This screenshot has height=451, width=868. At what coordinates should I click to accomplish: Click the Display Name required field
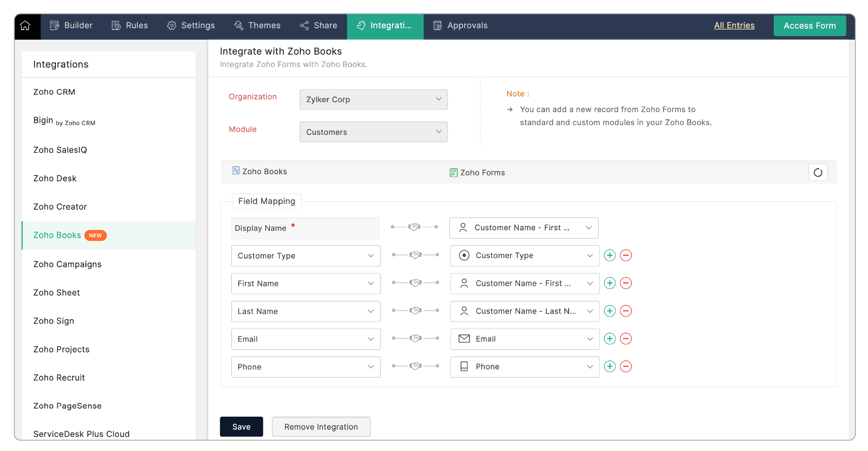[x=305, y=228]
